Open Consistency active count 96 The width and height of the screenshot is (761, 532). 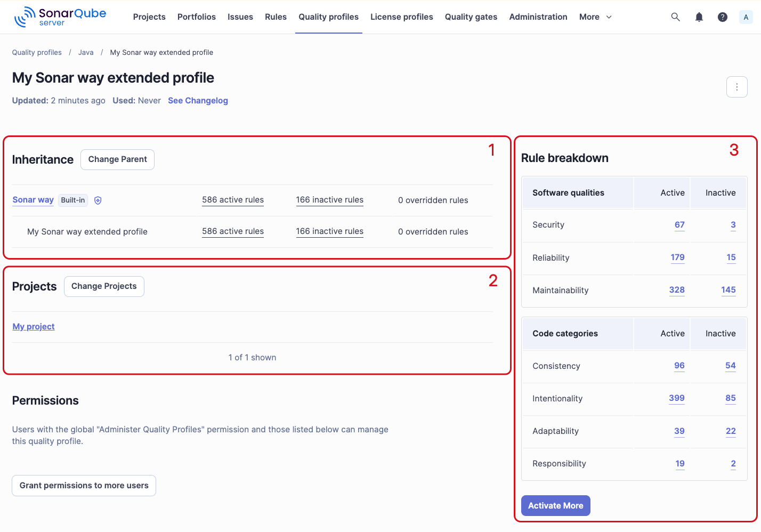[x=679, y=366]
